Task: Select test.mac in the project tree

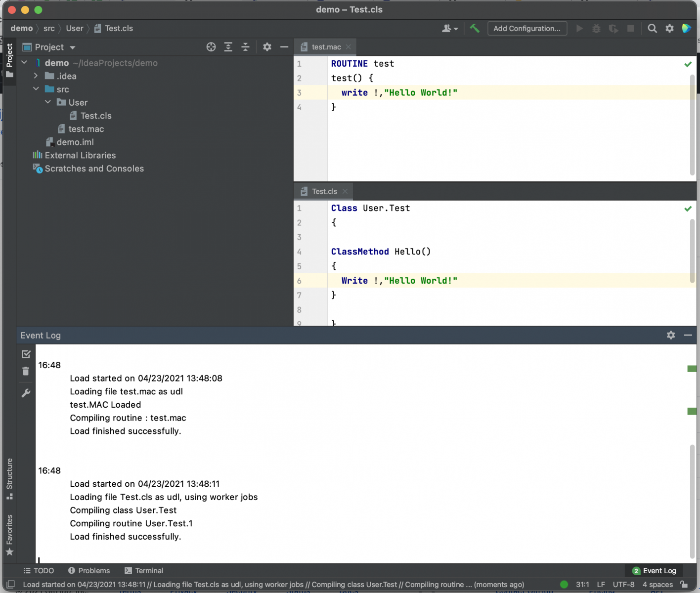Action: [x=86, y=129]
